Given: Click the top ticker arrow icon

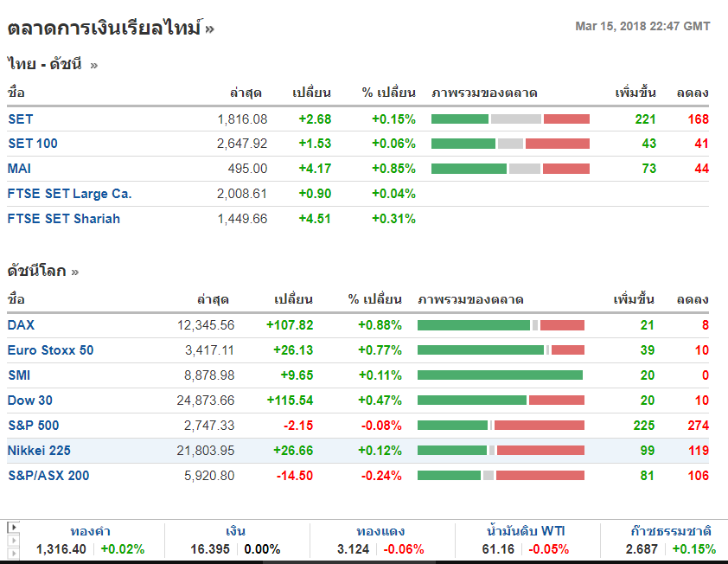Looking at the screenshot, I should [13, 527].
